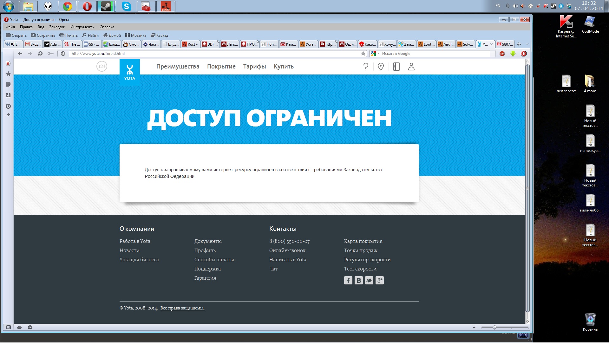Image resolution: width=609 pixels, height=364 pixels.
Task: Open the view options arrow in status bar
Action: point(474,327)
